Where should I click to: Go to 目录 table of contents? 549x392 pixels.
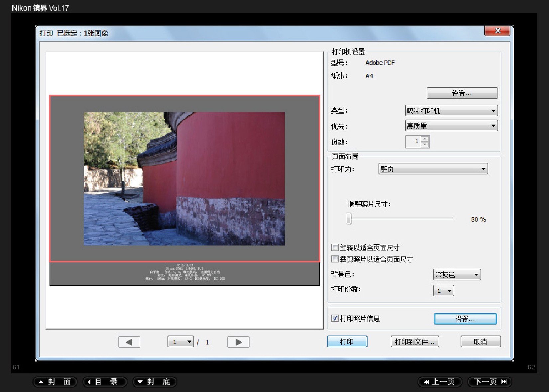point(105,382)
